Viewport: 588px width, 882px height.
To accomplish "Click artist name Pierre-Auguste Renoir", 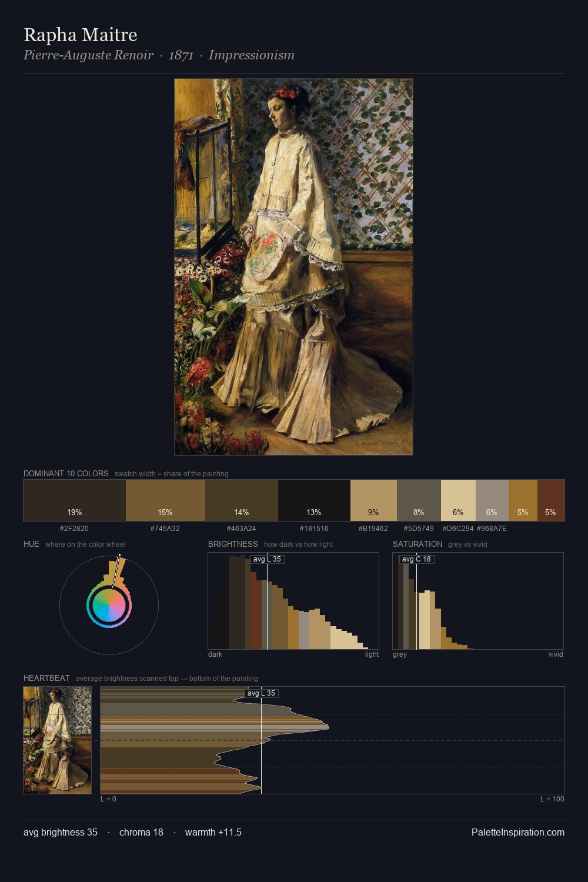I will click(88, 55).
